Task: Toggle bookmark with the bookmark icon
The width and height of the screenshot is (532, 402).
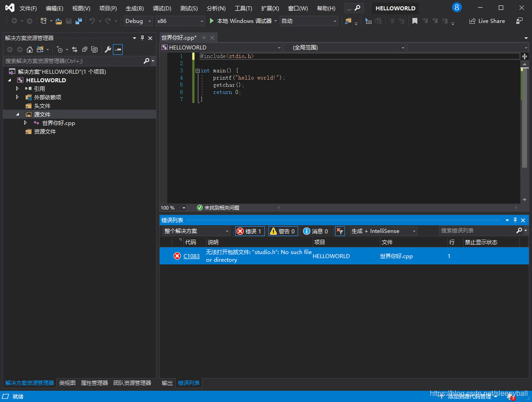Action: (x=415, y=21)
